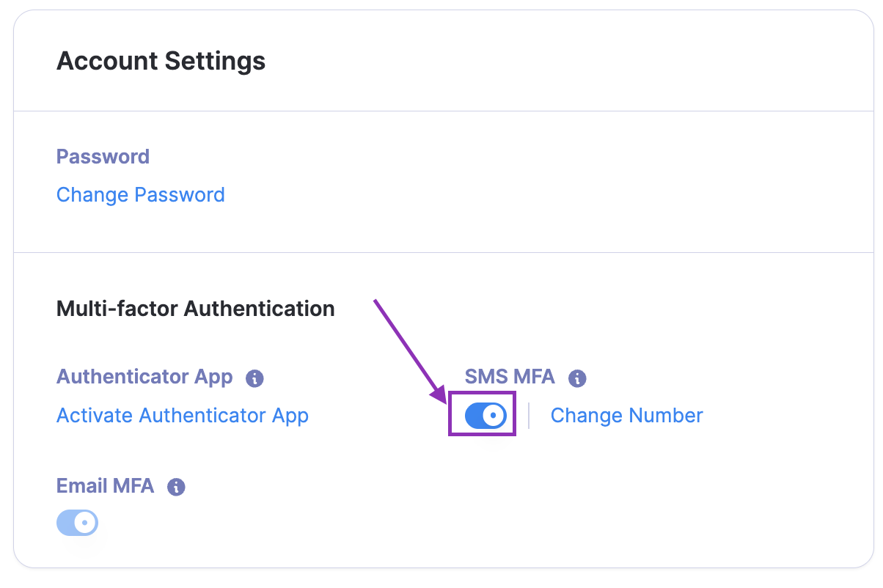Image resolution: width=883 pixels, height=588 pixels.
Task: Click the Email MFA label text
Action: pos(105,485)
